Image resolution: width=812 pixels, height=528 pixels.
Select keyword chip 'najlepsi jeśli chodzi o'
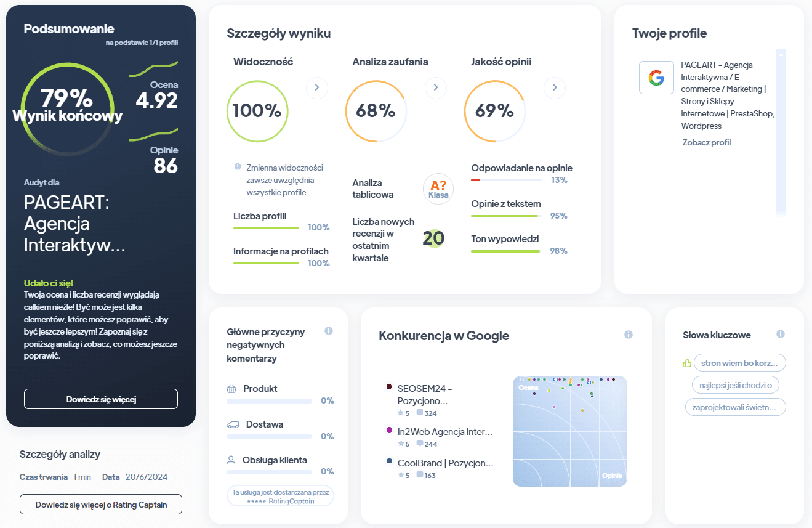[735, 385]
